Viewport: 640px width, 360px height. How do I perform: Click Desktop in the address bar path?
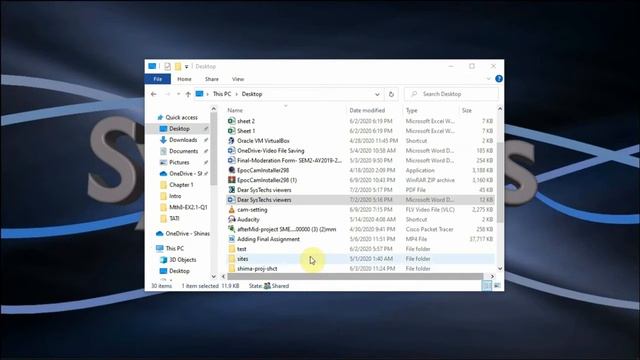[x=252, y=94]
